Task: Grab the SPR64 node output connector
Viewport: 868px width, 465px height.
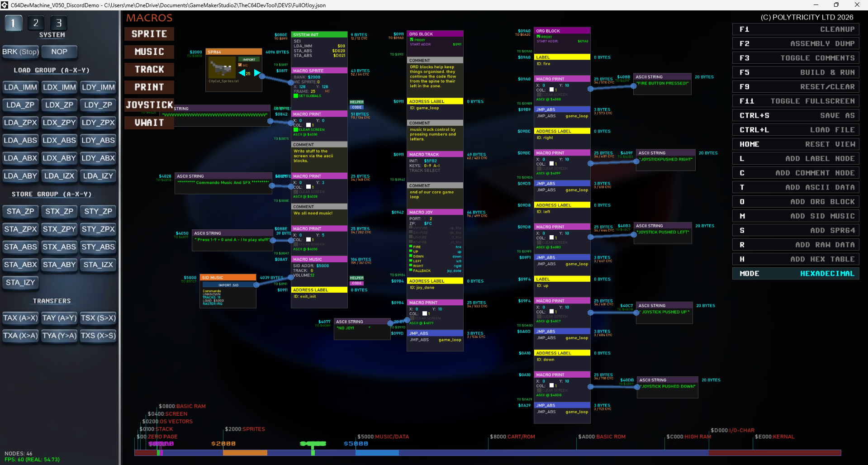Action: (262, 76)
